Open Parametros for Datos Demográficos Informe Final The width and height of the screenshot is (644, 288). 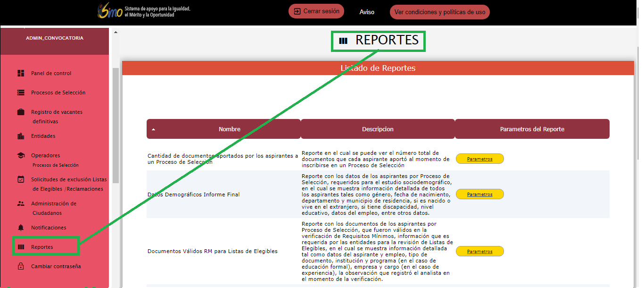tap(479, 195)
